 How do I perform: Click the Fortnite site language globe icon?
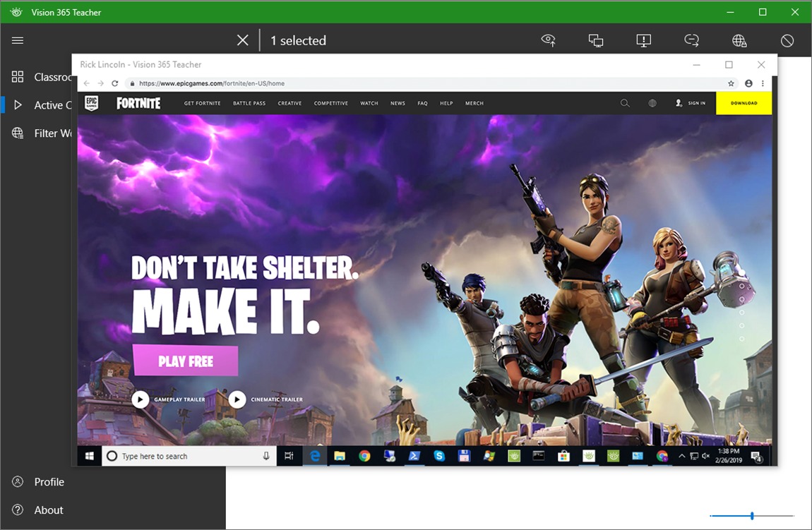[x=652, y=103]
